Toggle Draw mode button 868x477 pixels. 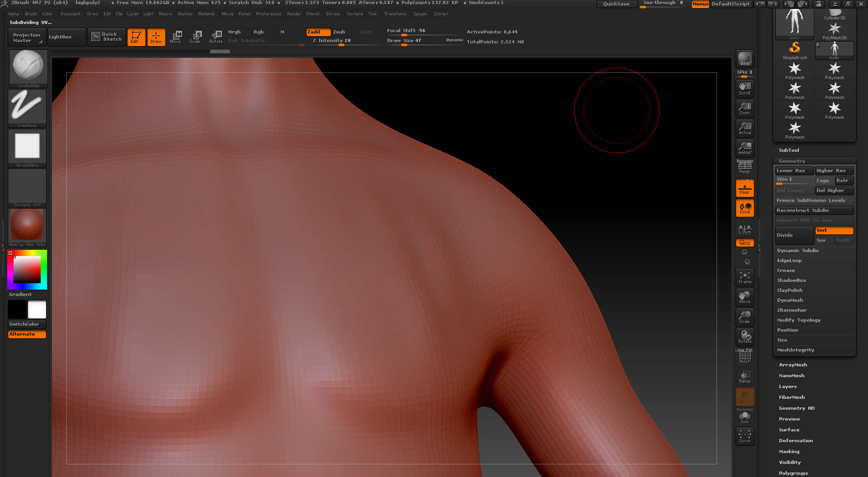(156, 37)
